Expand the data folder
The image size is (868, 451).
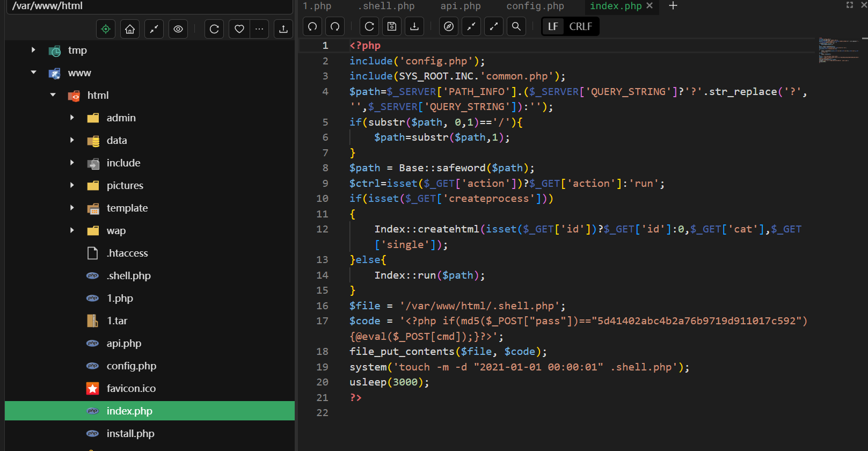click(x=72, y=140)
